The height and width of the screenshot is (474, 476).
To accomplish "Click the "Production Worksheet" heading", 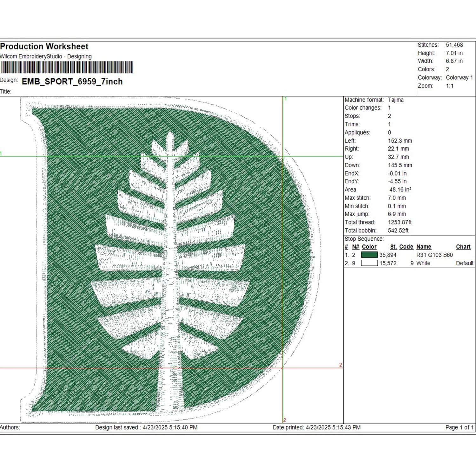I will 44,47.
